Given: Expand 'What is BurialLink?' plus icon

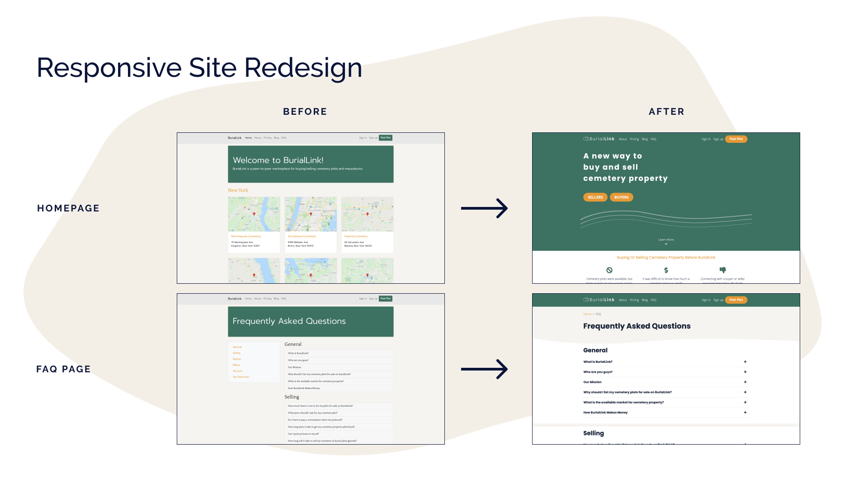Looking at the screenshot, I should (745, 362).
